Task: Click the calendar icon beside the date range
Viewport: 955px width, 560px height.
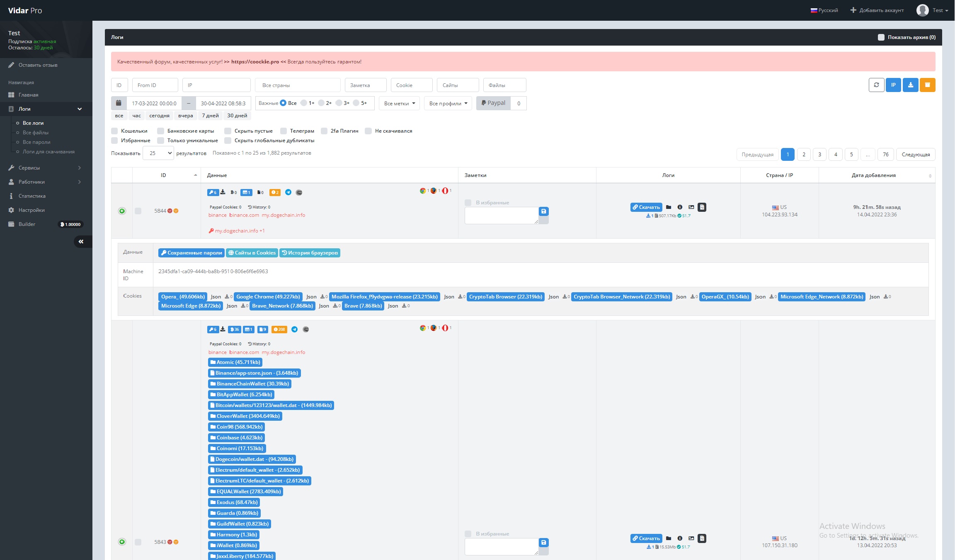Action: 119,103
